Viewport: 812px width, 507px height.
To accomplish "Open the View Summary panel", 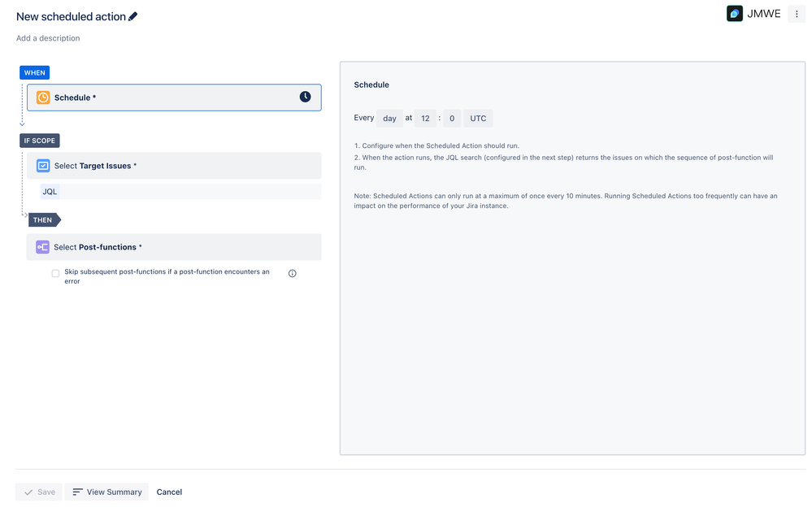I will tap(106, 492).
